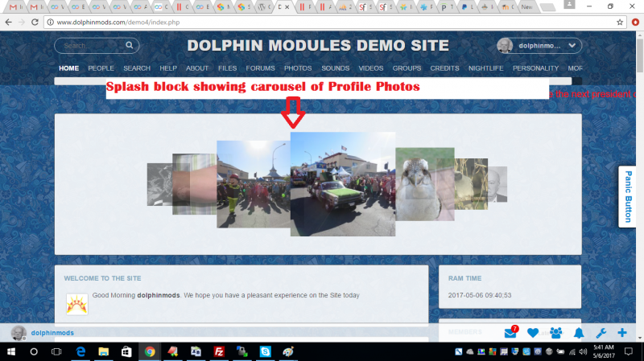The image size is (644, 361).
Task: Open the HOME menu item
Action: click(x=68, y=68)
